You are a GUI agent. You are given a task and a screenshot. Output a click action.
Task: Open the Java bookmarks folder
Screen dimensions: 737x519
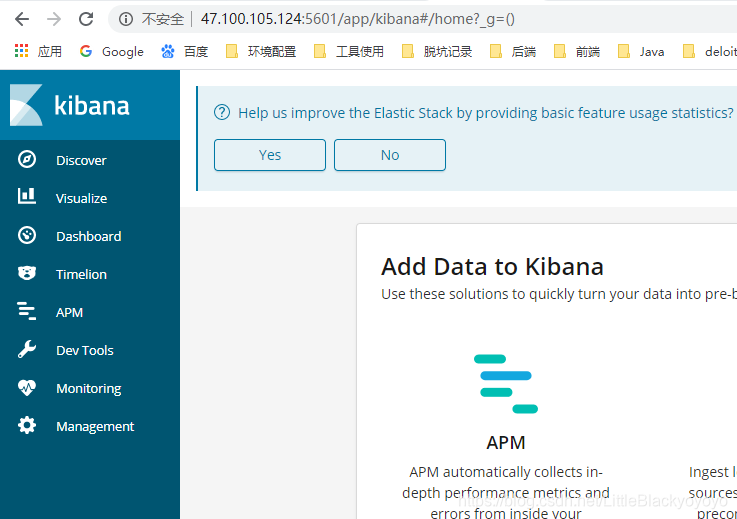(x=641, y=51)
